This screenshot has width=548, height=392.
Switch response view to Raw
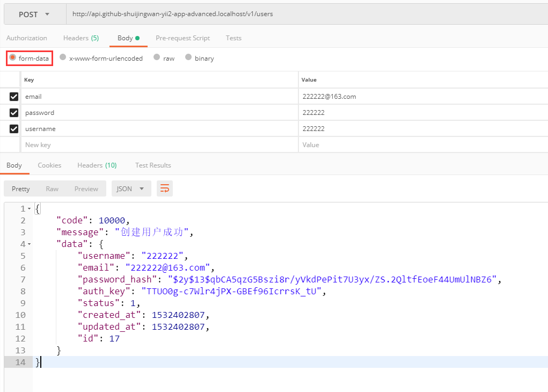[x=52, y=188]
